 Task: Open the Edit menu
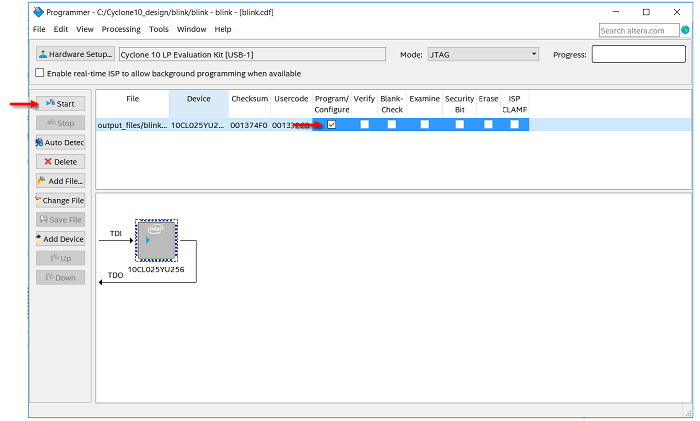61,29
